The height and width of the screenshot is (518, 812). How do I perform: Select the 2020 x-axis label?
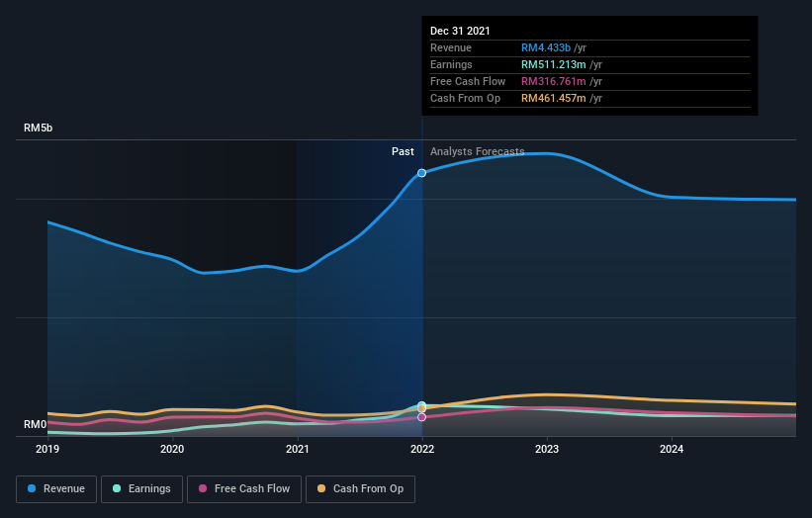click(172, 449)
